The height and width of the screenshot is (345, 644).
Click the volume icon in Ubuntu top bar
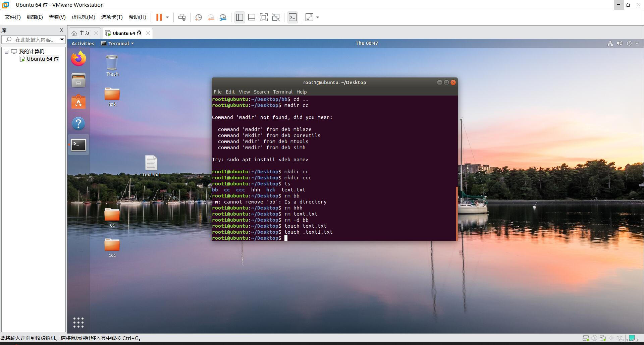click(x=620, y=43)
